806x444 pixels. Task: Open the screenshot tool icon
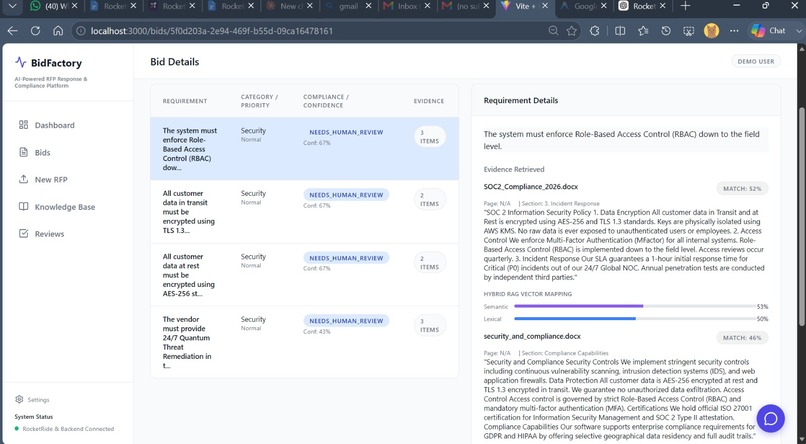pyautogui.click(x=688, y=31)
